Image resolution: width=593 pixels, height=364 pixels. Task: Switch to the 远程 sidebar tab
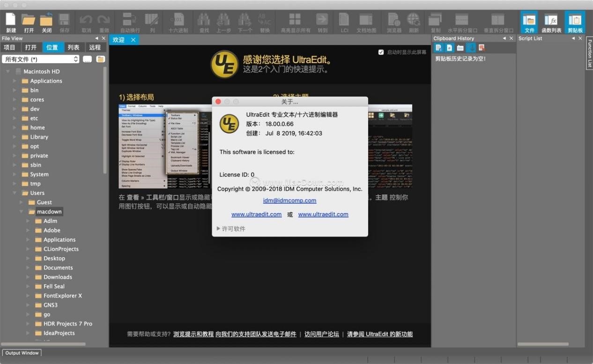point(95,47)
